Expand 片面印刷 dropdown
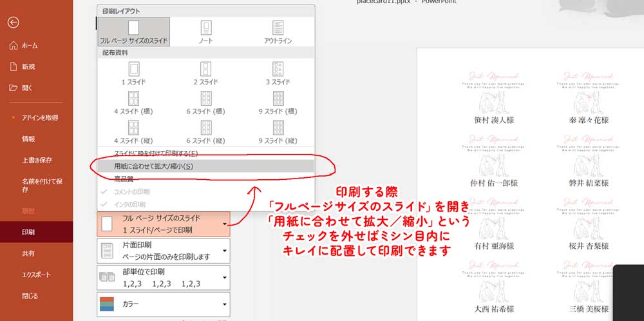The height and width of the screenshot is (321, 644). pyautogui.click(x=164, y=250)
